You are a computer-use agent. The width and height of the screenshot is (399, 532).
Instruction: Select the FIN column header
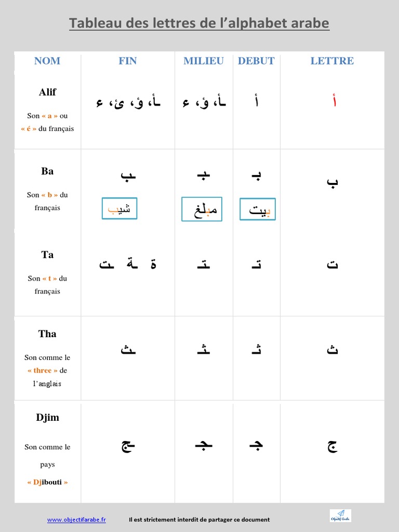[127, 61]
